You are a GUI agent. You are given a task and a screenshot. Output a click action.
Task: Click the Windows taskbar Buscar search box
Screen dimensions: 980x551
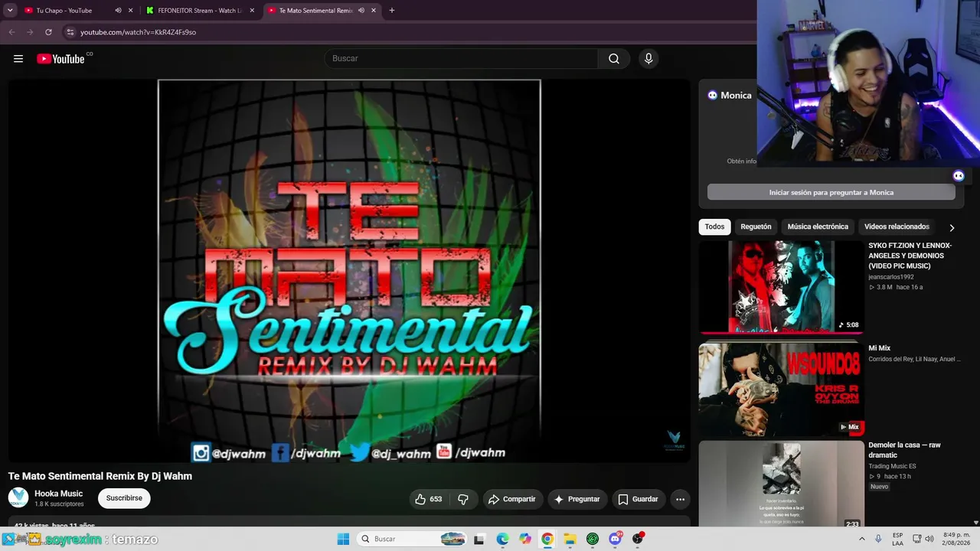[412, 539]
